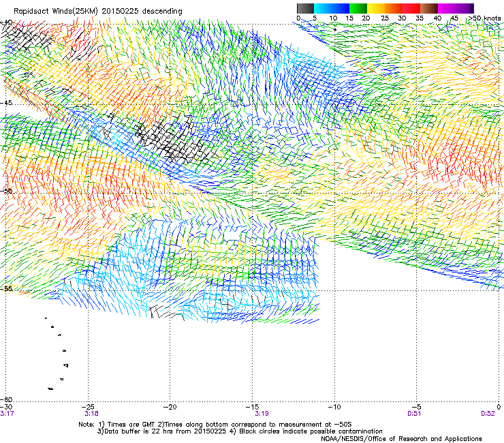Click the note about black circles indicating contamination
504x443 pixels.
306,431
